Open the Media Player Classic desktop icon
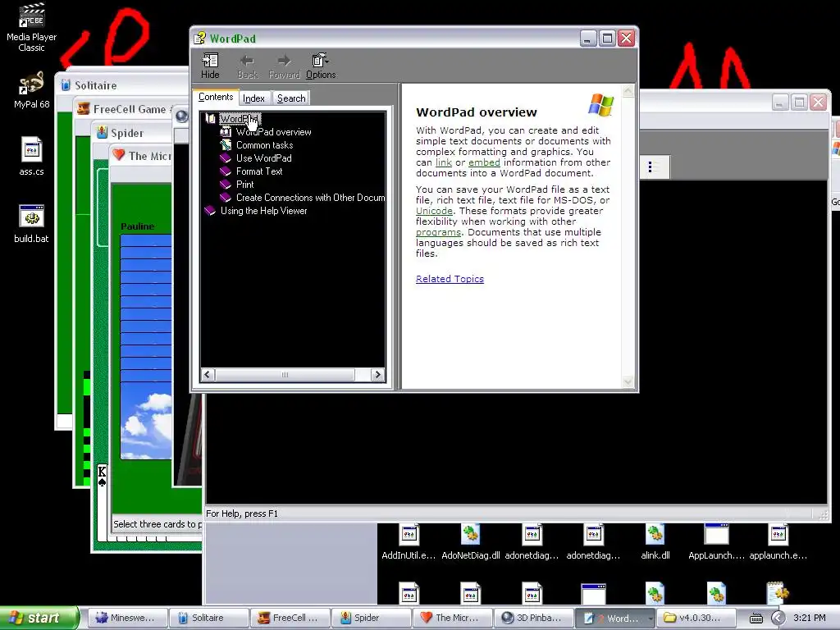Screen dimensions: 840x630 (32, 28)
